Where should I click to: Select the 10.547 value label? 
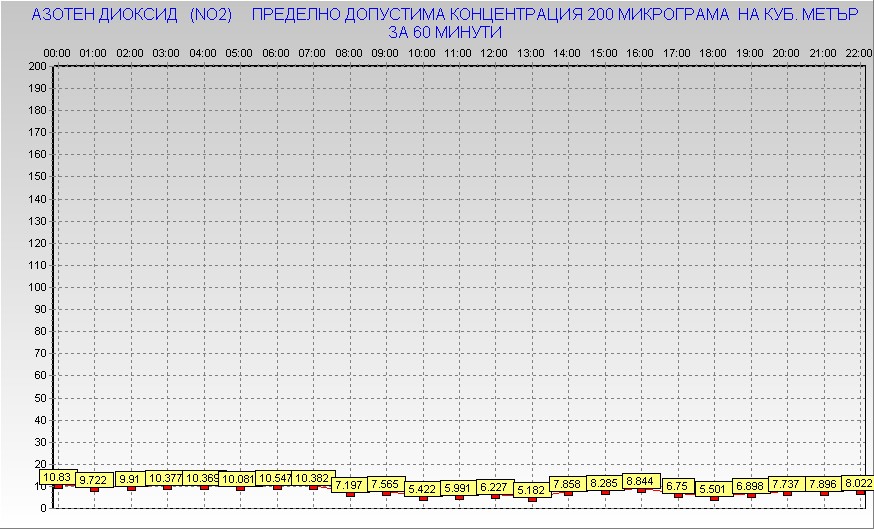[276, 479]
